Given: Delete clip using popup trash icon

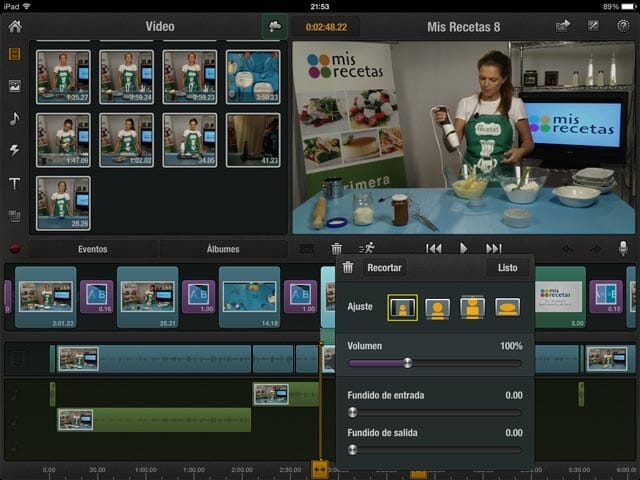Looking at the screenshot, I should click(x=347, y=268).
